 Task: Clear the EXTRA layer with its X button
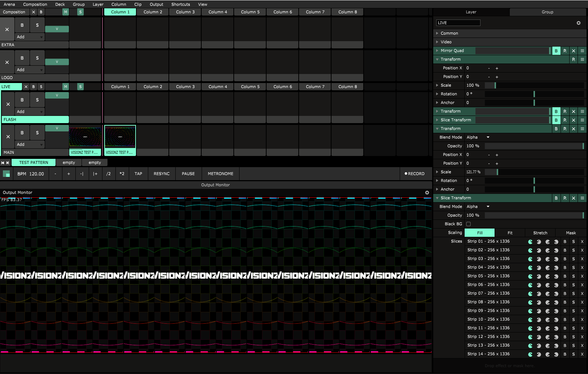tap(7, 30)
